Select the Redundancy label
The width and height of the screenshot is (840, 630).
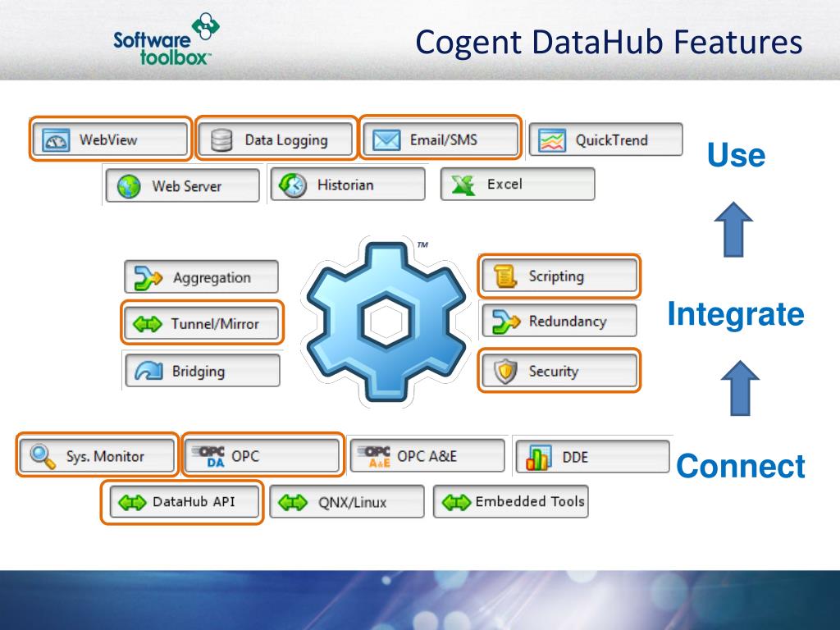568,322
